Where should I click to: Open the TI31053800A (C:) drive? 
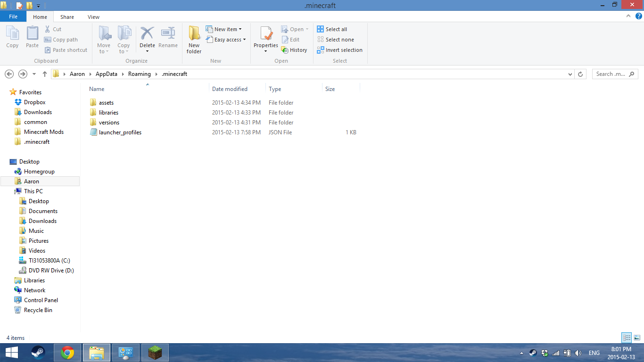(49, 261)
